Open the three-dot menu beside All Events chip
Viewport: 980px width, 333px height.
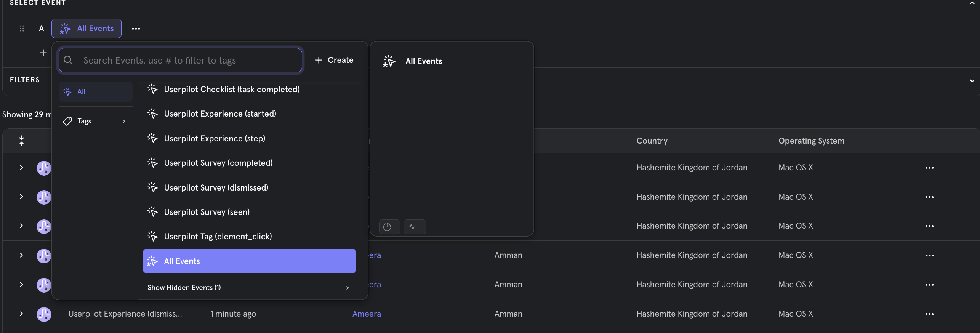tap(136, 29)
